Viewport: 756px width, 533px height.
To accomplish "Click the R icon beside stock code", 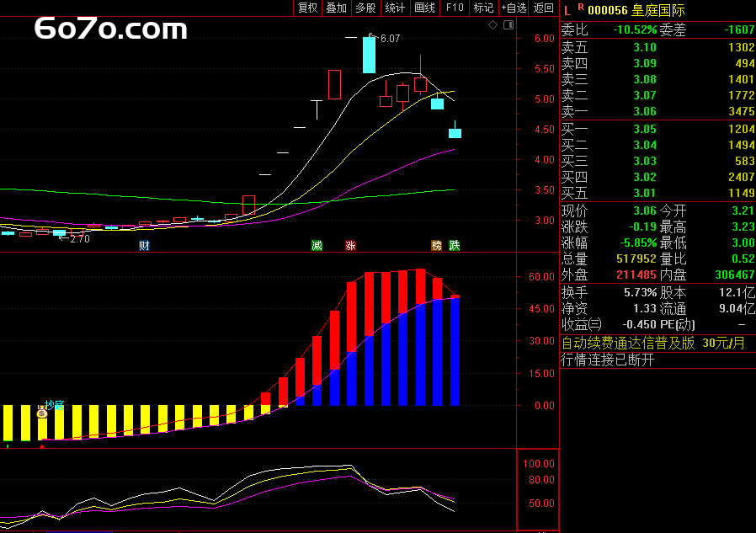I will click(x=581, y=8).
